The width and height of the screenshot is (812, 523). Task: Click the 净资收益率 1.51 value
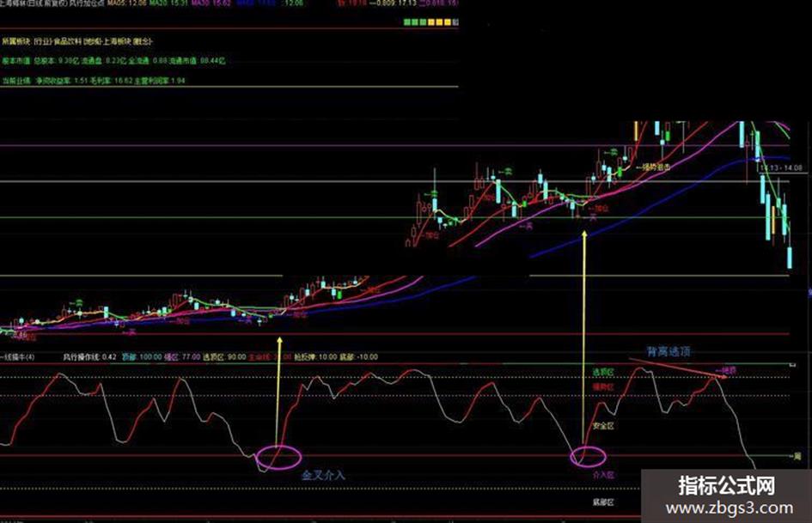(61, 81)
